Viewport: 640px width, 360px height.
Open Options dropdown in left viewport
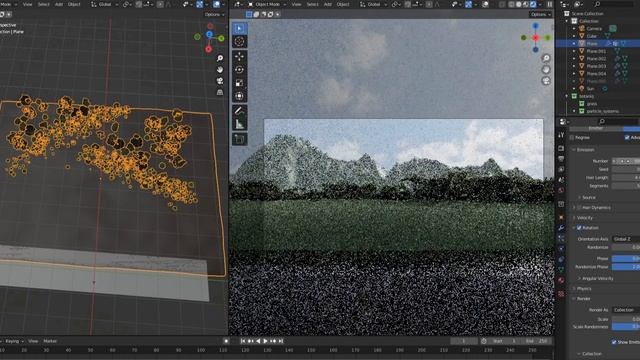click(214, 14)
